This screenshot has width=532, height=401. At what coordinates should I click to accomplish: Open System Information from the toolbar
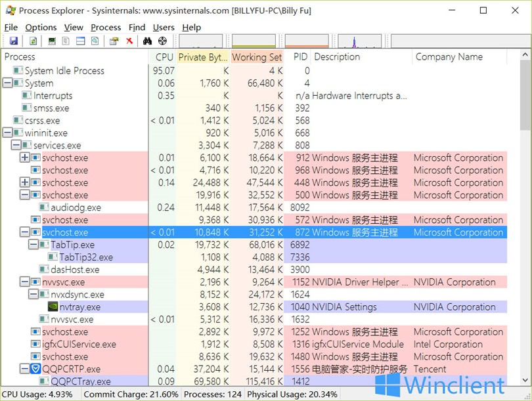(x=52, y=41)
